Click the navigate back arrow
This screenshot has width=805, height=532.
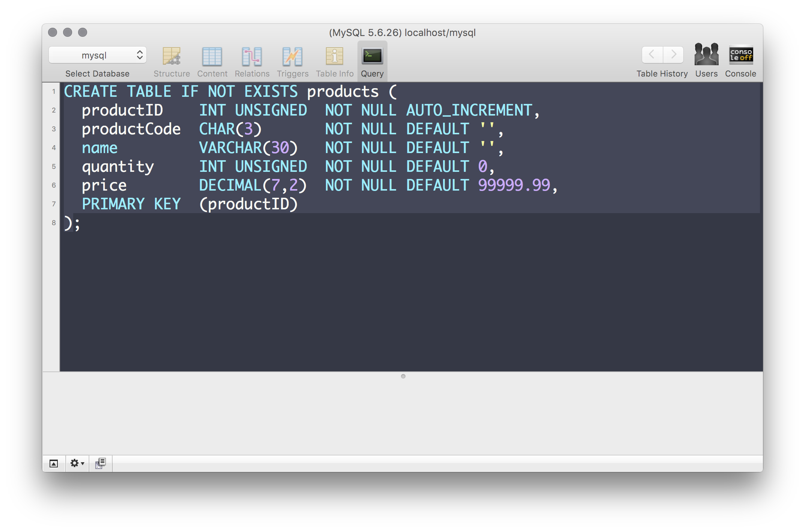coord(652,56)
